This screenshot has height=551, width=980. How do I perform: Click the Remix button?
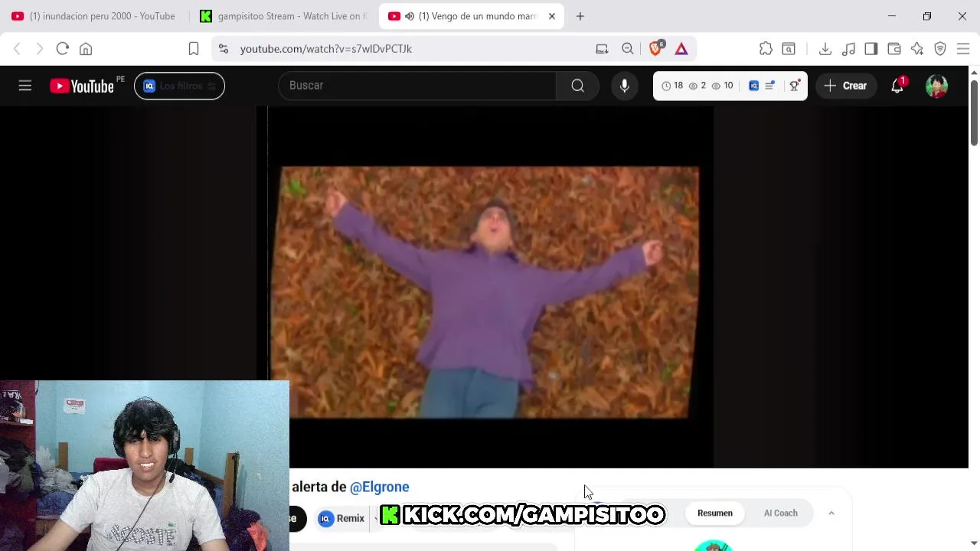[x=341, y=519]
